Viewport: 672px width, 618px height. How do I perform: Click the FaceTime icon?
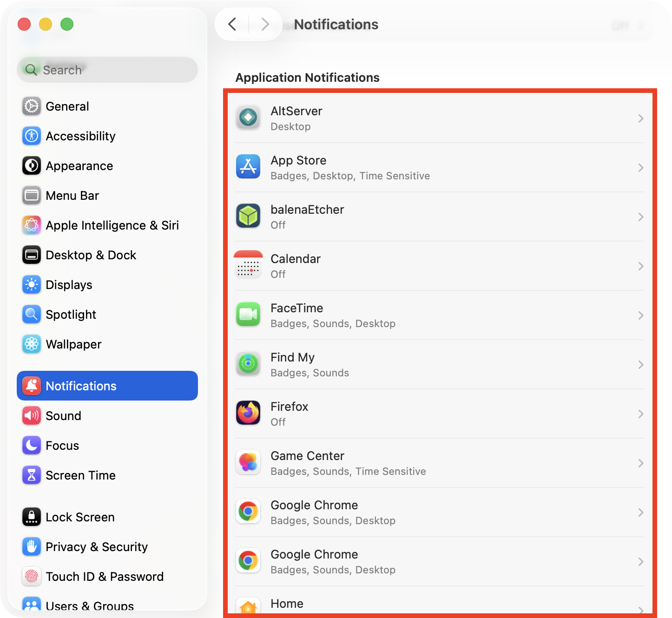(248, 315)
